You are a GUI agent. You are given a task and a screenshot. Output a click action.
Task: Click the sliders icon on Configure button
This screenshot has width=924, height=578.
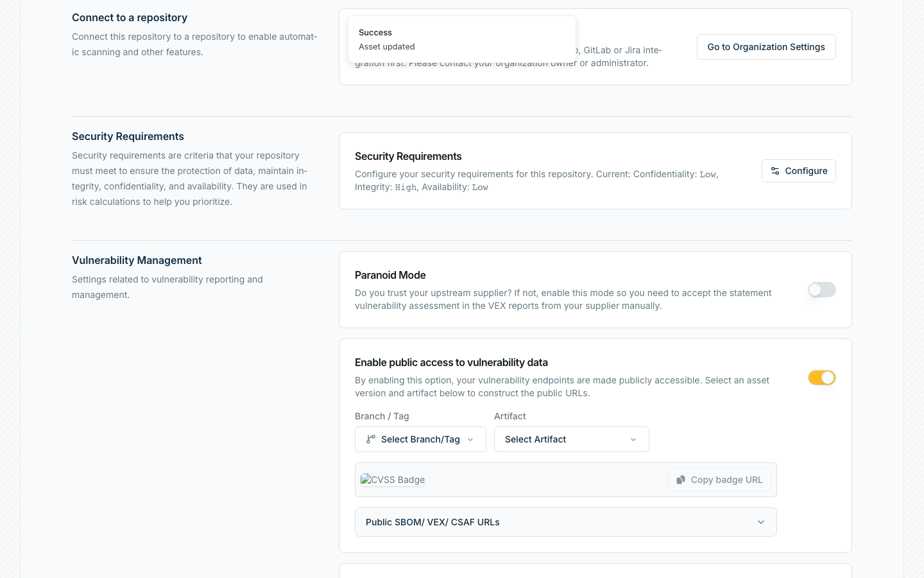tap(775, 171)
